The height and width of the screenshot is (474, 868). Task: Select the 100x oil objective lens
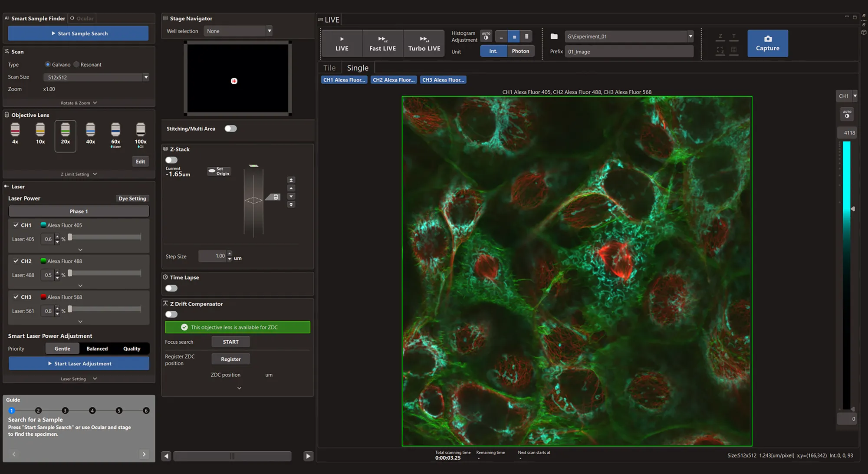click(141, 130)
